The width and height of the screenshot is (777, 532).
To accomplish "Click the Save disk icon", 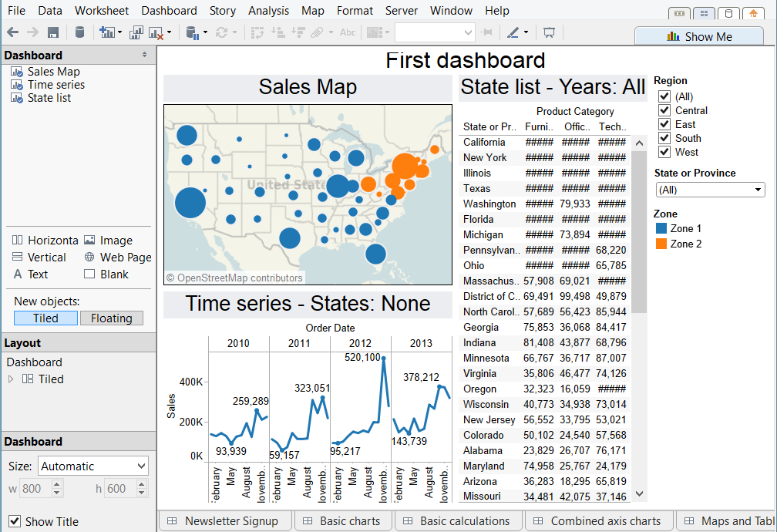I will 53,32.
